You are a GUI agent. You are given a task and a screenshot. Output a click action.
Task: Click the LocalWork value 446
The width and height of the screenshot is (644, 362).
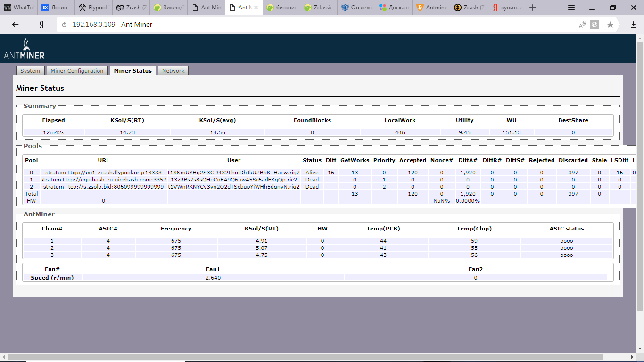pyautogui.click(x=400, y=132)
